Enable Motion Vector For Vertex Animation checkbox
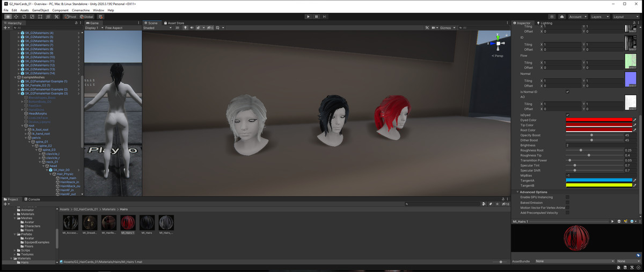The width and height of the screenshot is (644, 272). tap(568, 207)
